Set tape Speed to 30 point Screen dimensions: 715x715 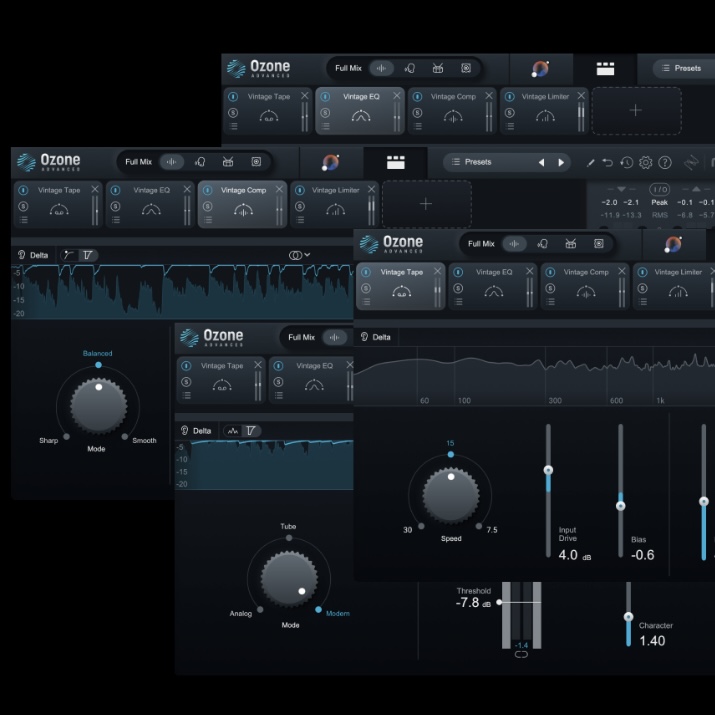[x=421, y=526]
